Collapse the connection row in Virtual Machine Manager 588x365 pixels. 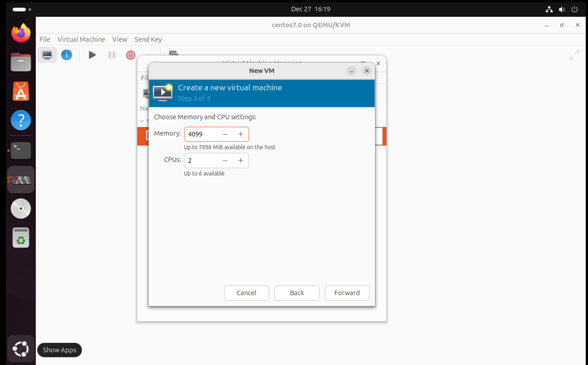pyautogui.click(x=142, y=121)
